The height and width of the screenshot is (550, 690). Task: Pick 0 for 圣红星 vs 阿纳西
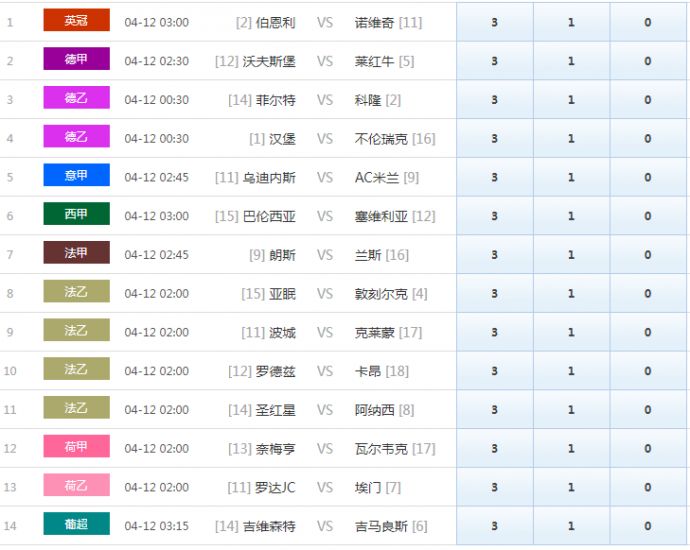[x=648, y=409]
